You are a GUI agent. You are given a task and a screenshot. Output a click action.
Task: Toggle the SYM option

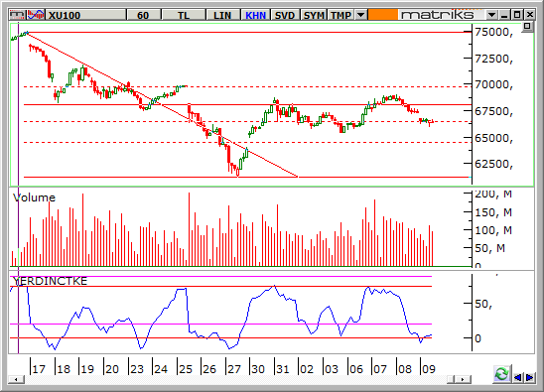click(x=314, y=15)
